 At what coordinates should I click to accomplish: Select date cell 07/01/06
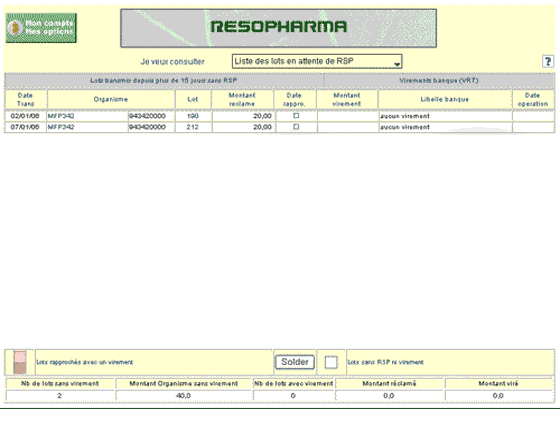[25, 127]
